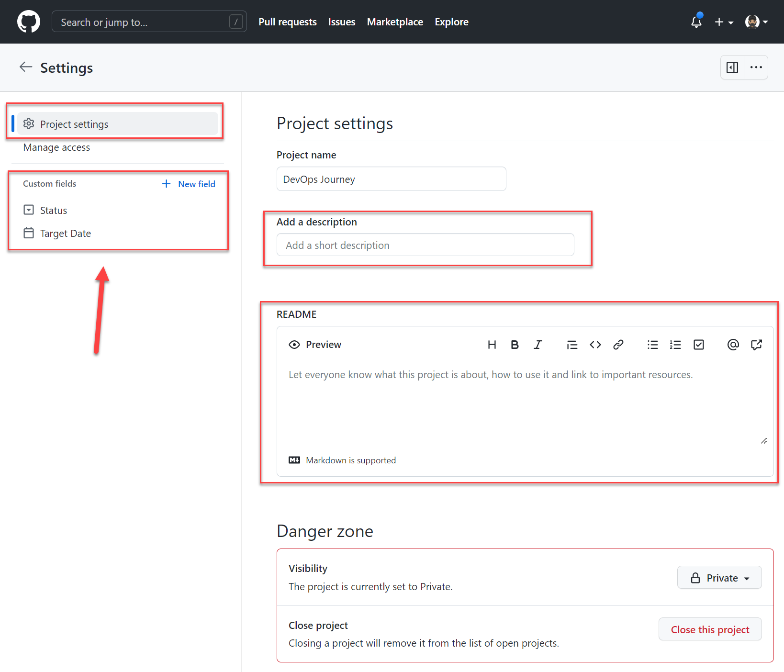784x672 pixels.
Task: Mention a user with the @ icon
Action: pyautogui.click(x=733, y=344)
